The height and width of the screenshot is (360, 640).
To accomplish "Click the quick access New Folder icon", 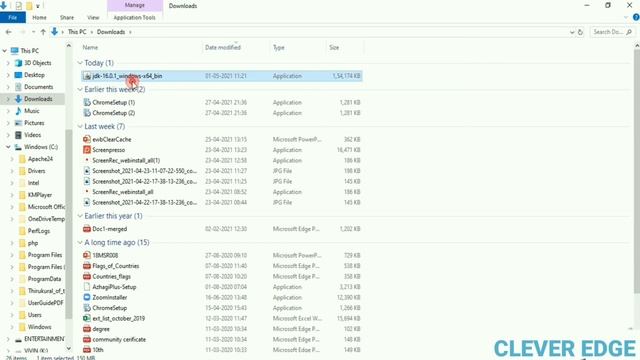I will (29, 6).
